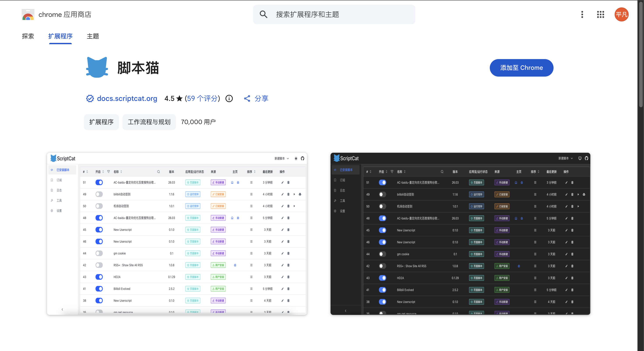Screen dimensions: 644x351
Task: Open the light theme ScriptCat screenshot
Action: click(x=177, y=233)
